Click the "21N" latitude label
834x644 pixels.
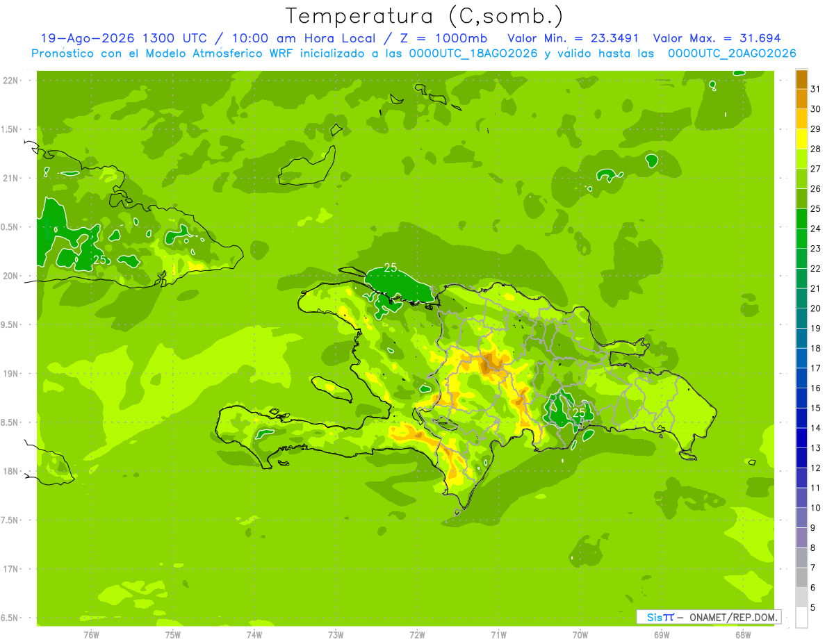12,179
